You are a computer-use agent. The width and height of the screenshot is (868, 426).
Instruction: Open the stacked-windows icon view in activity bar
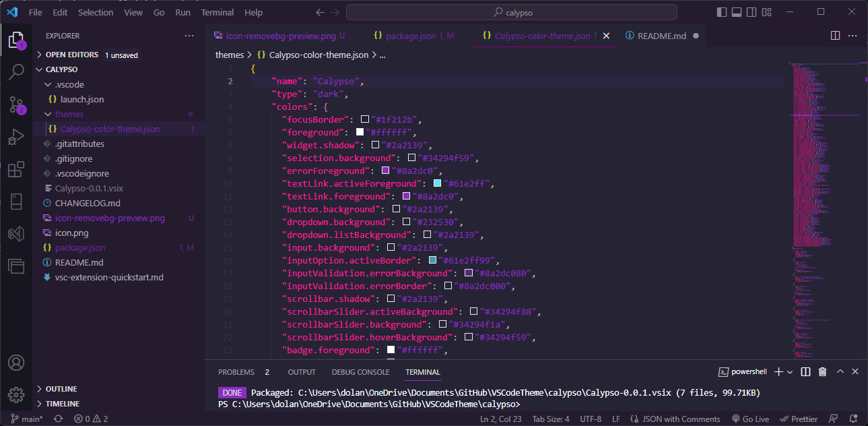pyautogui.click(x=16, y=266)
